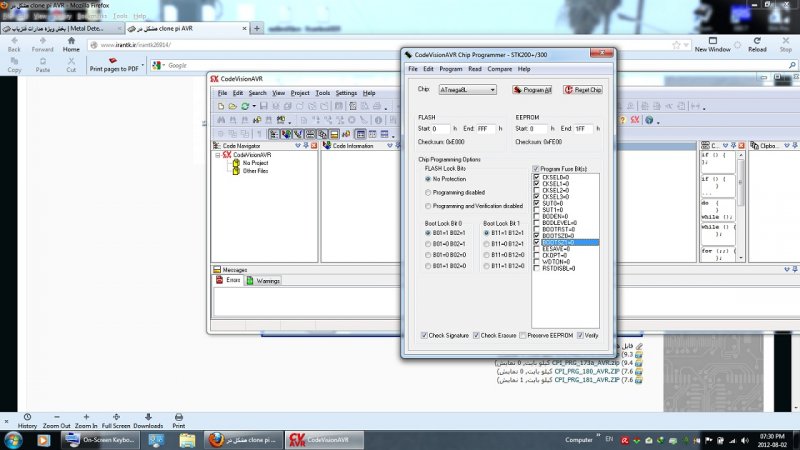Toggle the EESAVE=0 fuse bit checkbox
This screenshot has height=450, width=800.
pos(536,249)
